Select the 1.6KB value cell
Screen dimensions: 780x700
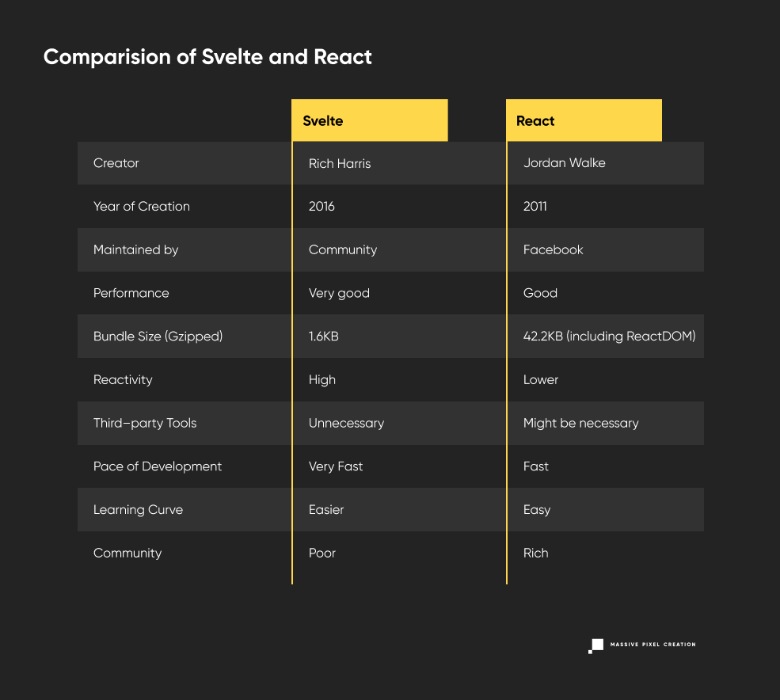tap(323, 336)
